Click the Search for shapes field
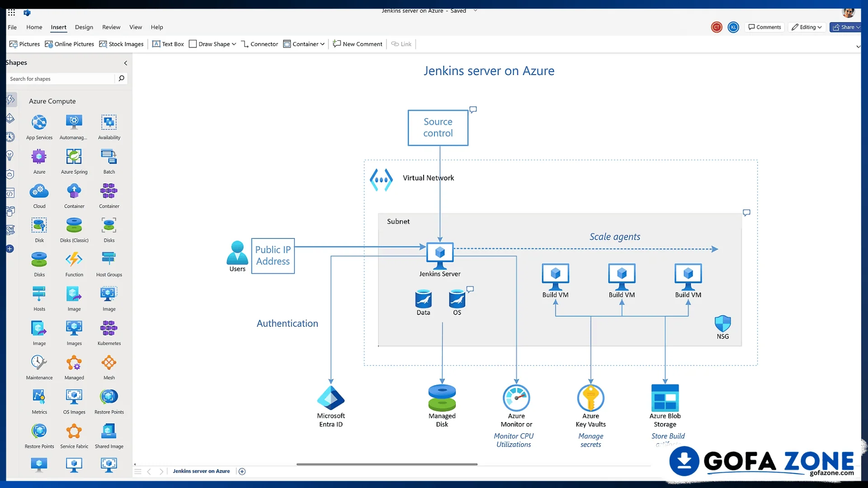 (61, 79)
